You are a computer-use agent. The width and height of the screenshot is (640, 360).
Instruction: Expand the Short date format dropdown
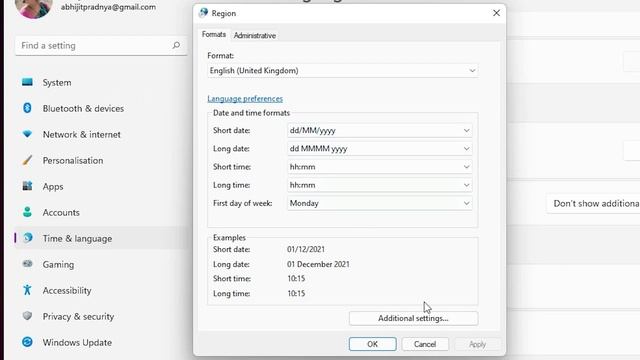point(380,131)
